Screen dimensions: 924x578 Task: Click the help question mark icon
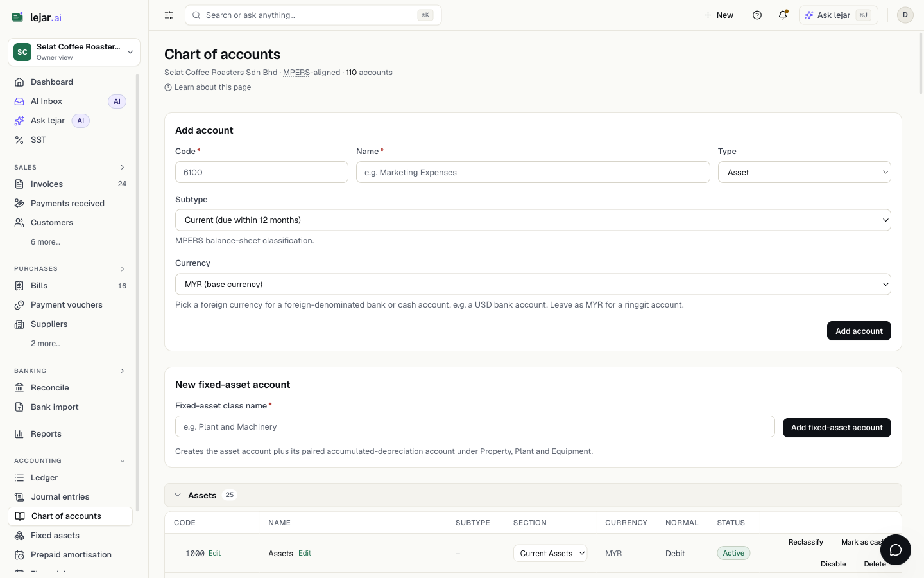pyautogui.click(x=757, y=15)
